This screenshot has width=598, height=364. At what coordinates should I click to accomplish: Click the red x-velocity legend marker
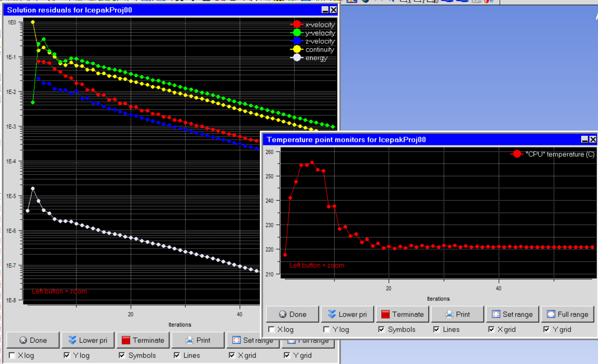click(x=297, y=24)
